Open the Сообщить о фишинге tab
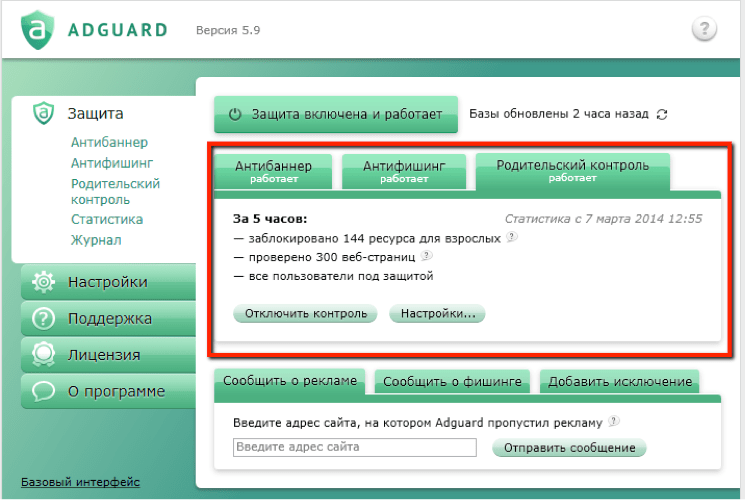746x500 pixels. [452, 382]
